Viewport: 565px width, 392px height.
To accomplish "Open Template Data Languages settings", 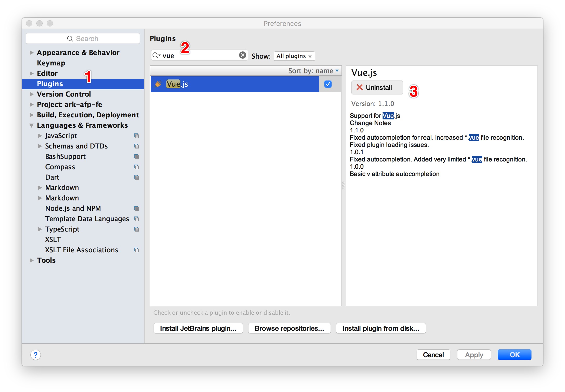I will [x=87, y=219].
